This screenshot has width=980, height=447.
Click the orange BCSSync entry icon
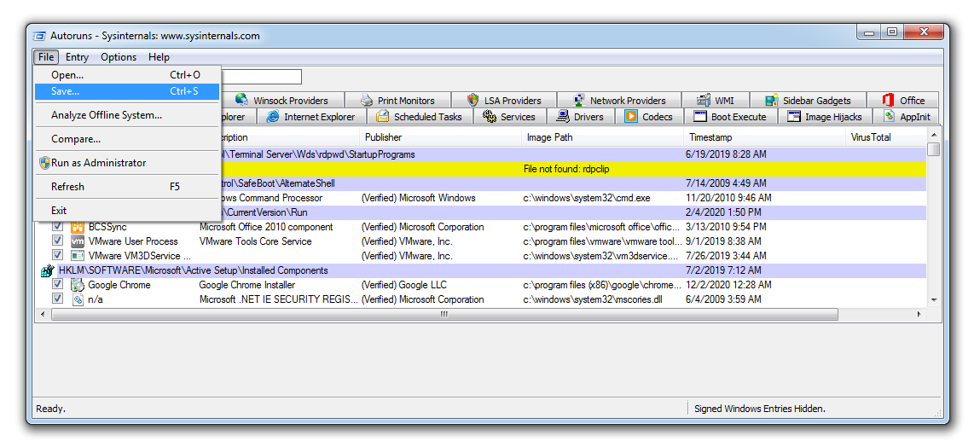click(x=78, y=227)
